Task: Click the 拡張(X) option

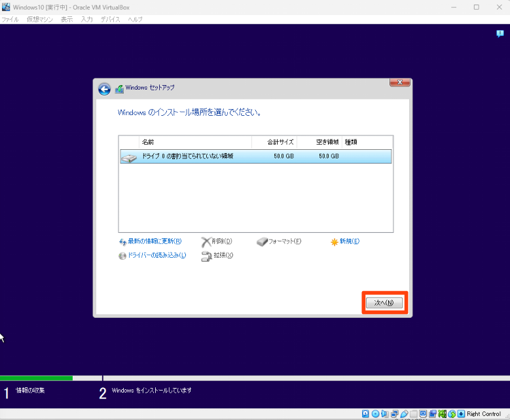Action: point(223,255)
